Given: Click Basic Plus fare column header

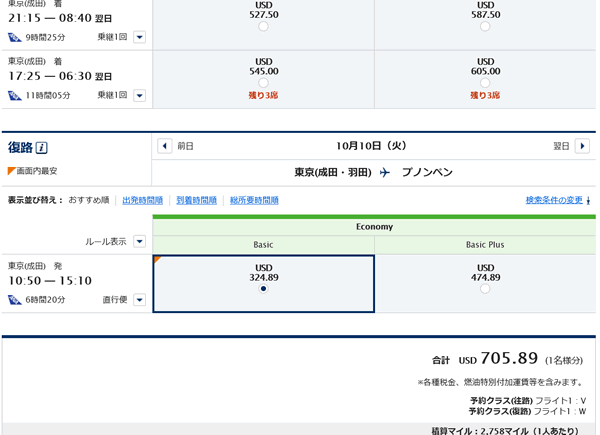Looking at the screenshot, I should click(x=485, y=244).
